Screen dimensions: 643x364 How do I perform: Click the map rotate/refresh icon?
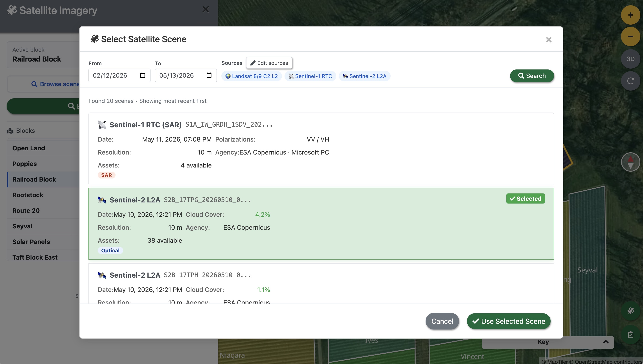[630, 81]
